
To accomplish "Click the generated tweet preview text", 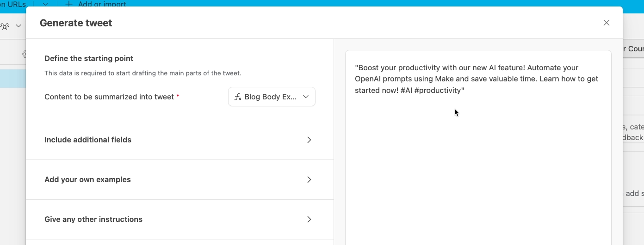I will pos(477,79).
